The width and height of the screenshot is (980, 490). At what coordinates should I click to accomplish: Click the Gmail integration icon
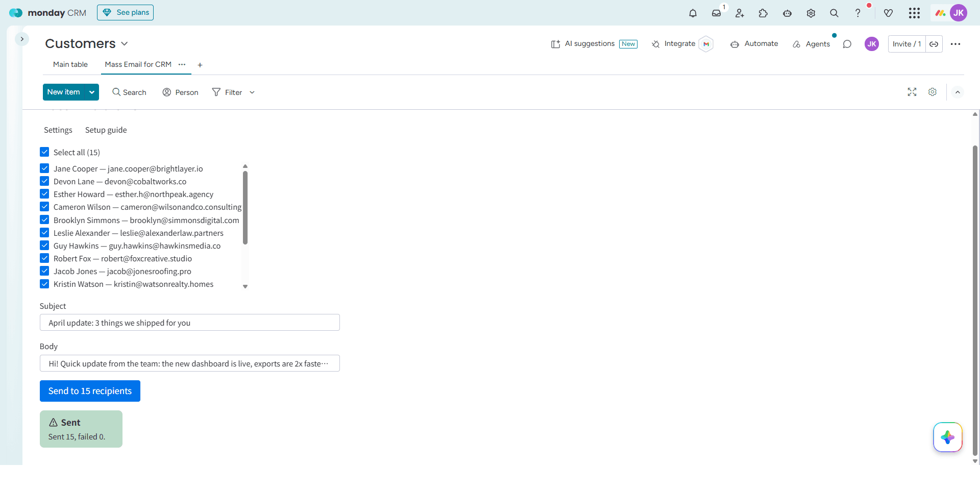(706, 44)
